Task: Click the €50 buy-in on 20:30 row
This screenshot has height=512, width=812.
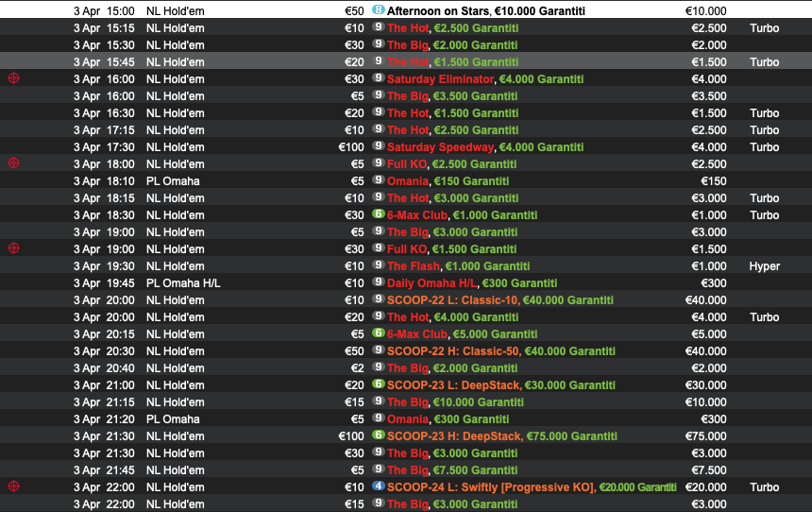Action: [x=354, y=351]
